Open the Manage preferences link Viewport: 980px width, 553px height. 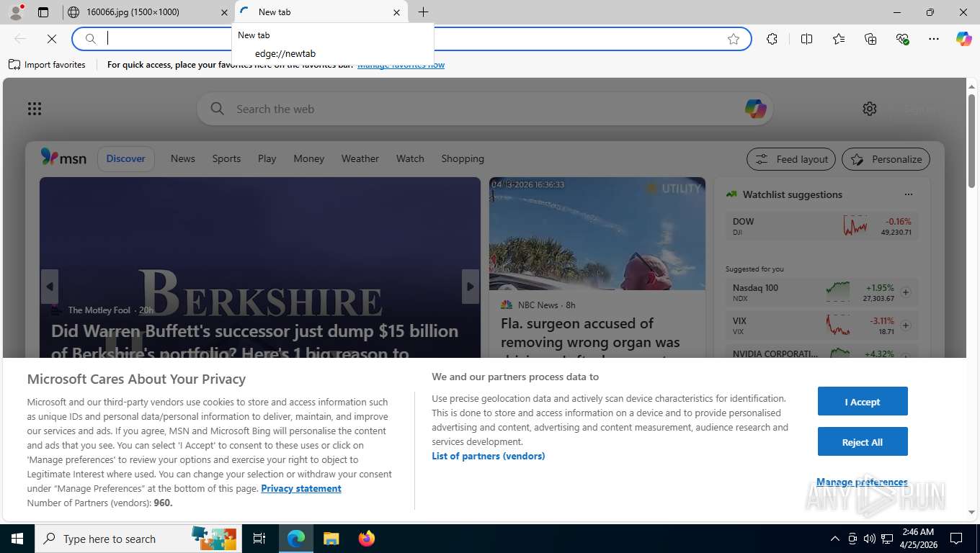tap(862, 482)
